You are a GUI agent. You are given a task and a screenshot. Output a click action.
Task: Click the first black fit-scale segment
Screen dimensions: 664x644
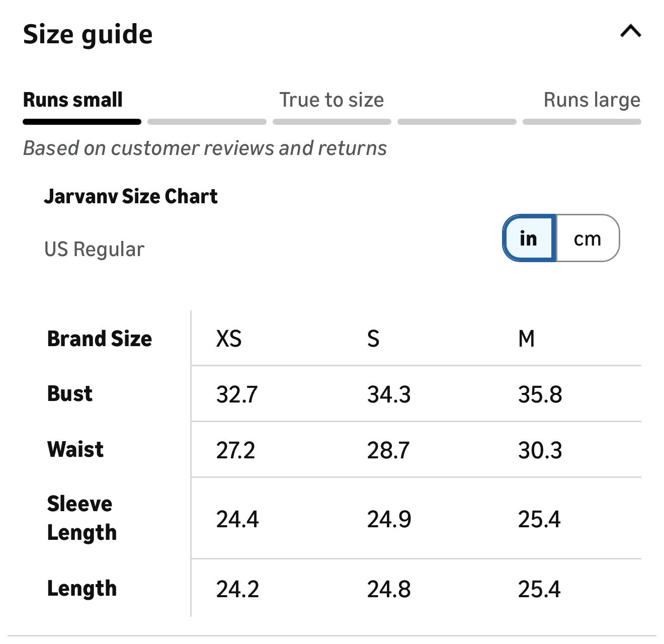pos(82,122)
